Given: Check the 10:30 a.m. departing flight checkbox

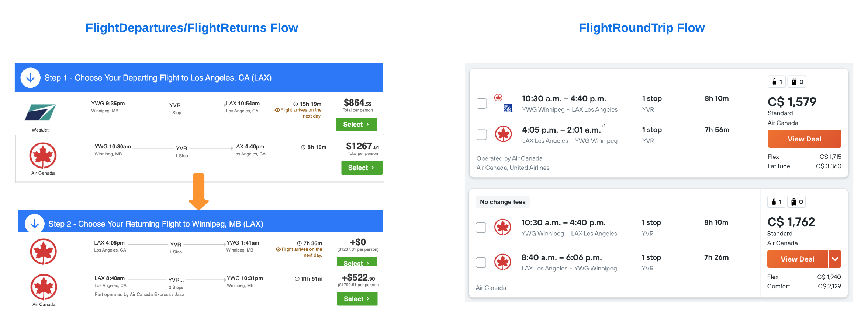Looking at the screenshot, I should point(481,104).
